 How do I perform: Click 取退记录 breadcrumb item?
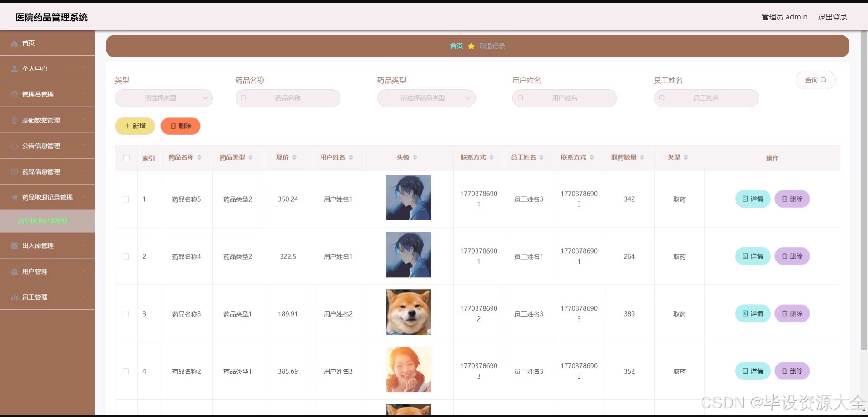click(x=492, y=46)
